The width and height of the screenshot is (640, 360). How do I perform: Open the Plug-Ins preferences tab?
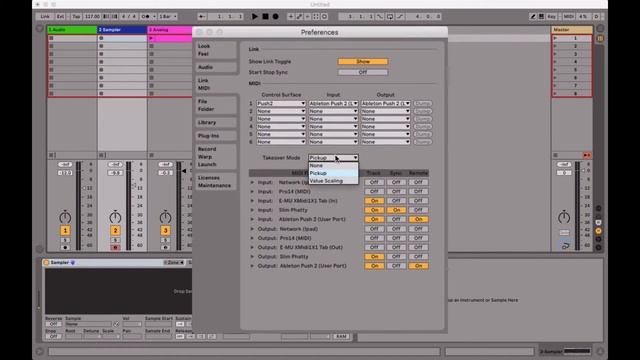216,136
